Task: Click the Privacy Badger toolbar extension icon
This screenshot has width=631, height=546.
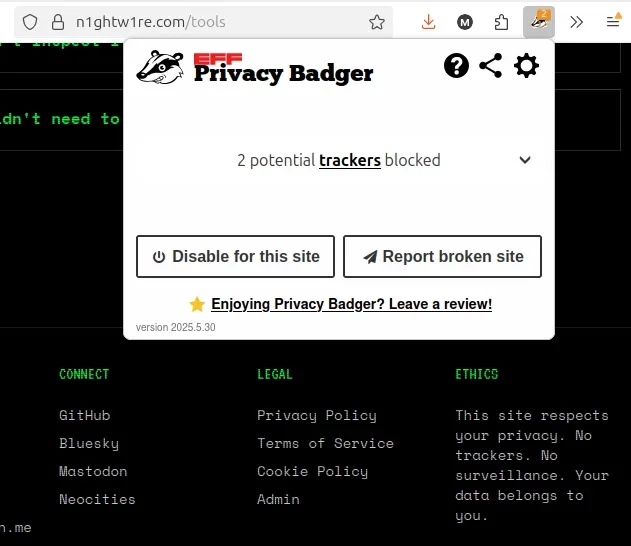Action: pos(539,22)
